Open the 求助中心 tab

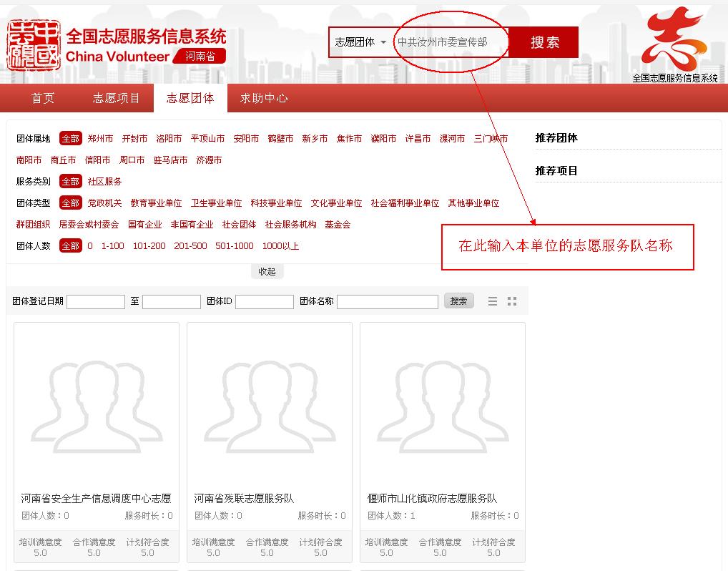[x=264, y=99]
